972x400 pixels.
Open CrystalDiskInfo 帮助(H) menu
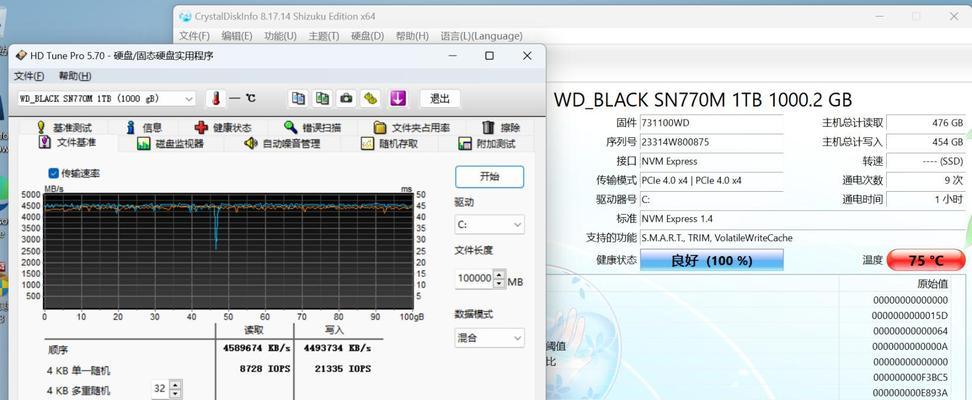click(x=412, y=36)
